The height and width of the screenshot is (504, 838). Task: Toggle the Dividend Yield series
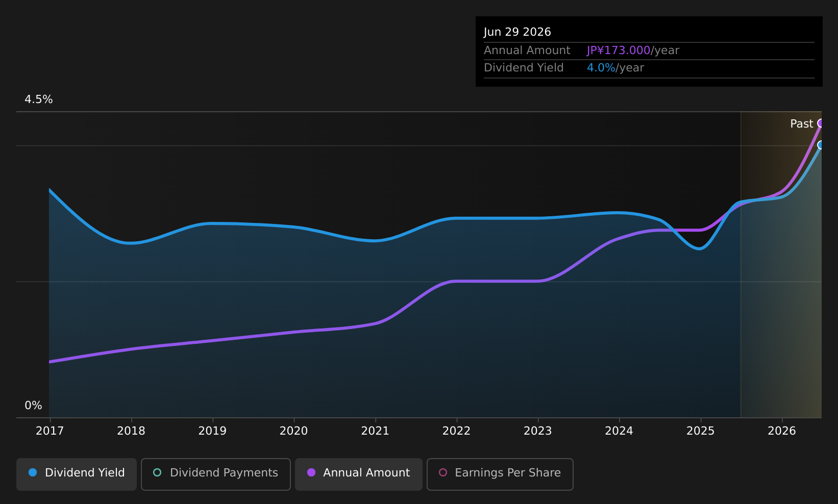[77, 474]
